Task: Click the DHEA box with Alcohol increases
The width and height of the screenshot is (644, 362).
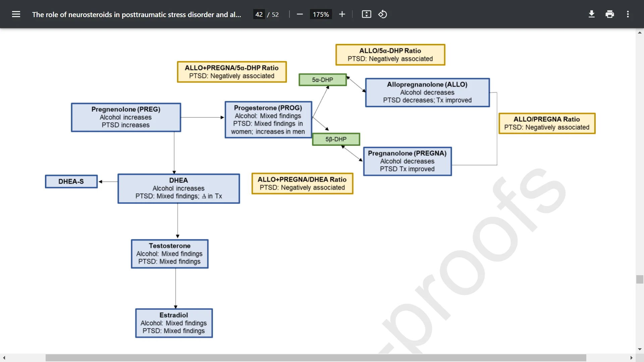Action: [x=178, y=188]
